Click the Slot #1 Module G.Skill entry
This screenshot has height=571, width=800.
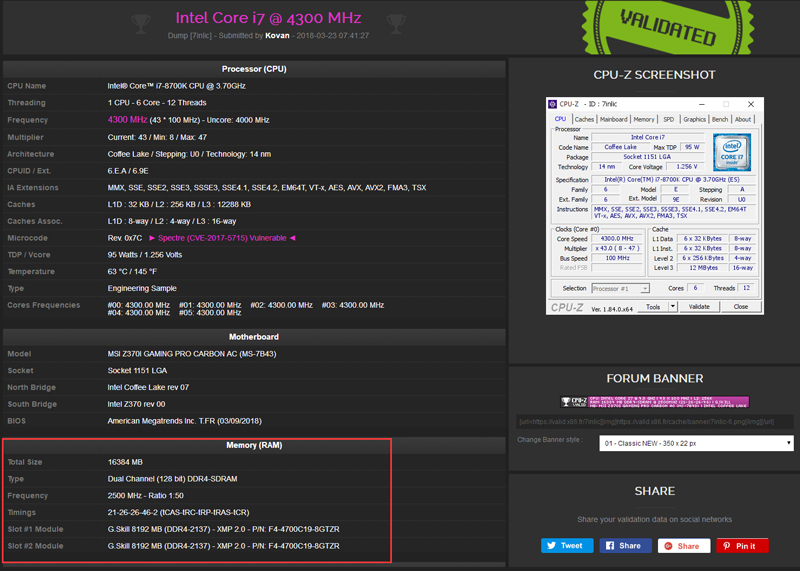point(223,529)
